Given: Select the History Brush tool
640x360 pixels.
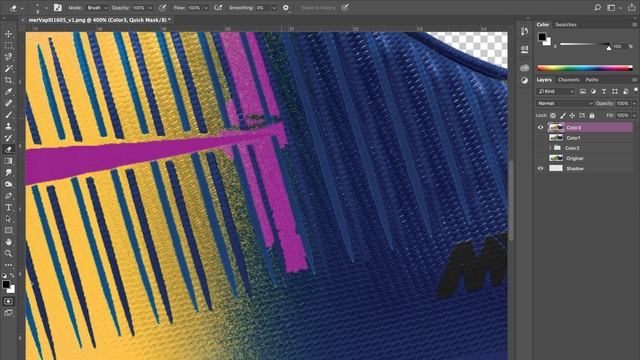Looking at the screenshot, I should pos(8,138).
